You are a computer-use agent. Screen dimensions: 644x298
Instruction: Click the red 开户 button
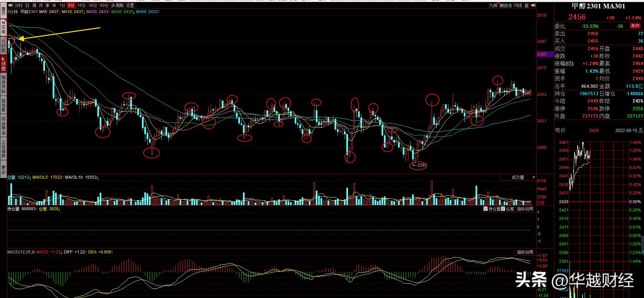(x=635, y=26)
